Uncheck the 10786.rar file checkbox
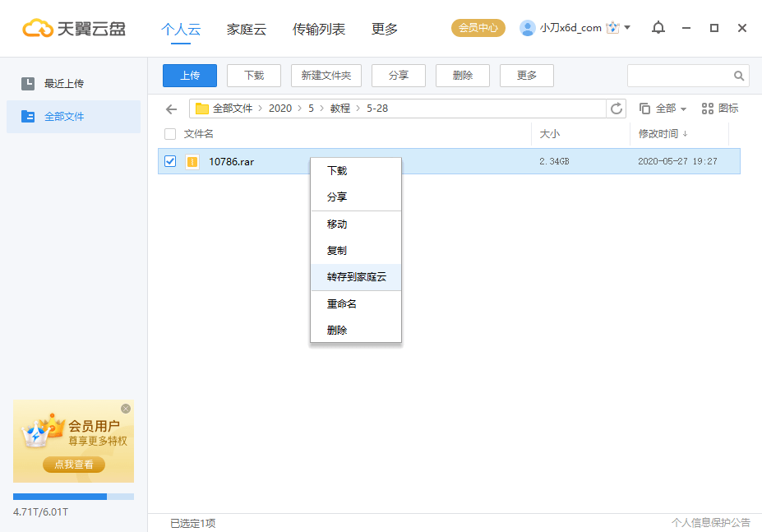The height and width of the screenshot is (532, 762). (170, 161)
